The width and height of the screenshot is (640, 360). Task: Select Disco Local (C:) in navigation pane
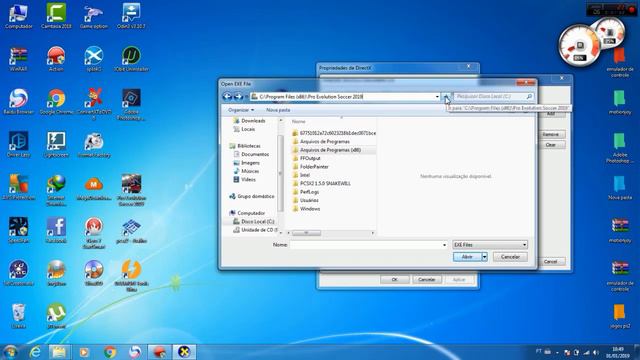tap(253, 222)
